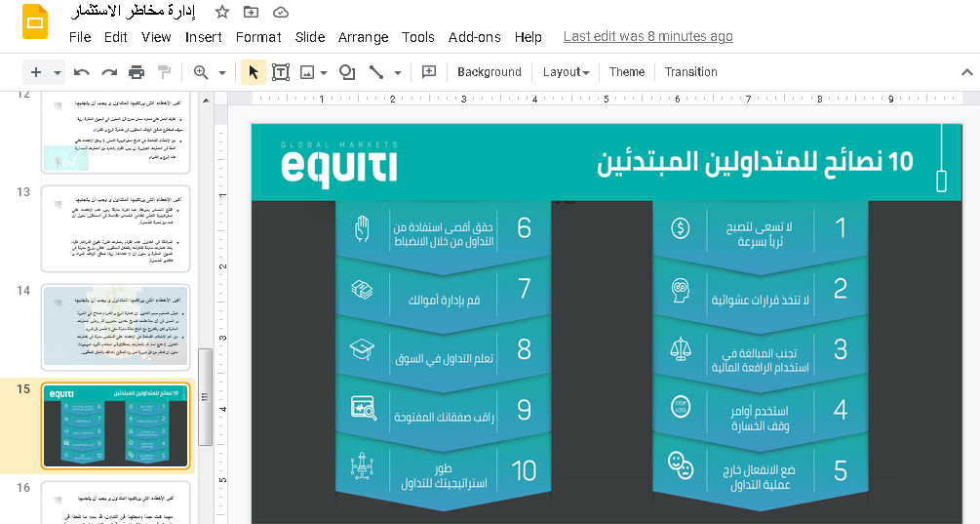Open the Arrange menu
Screen dimensions: 980x524
tap(363, 37)
